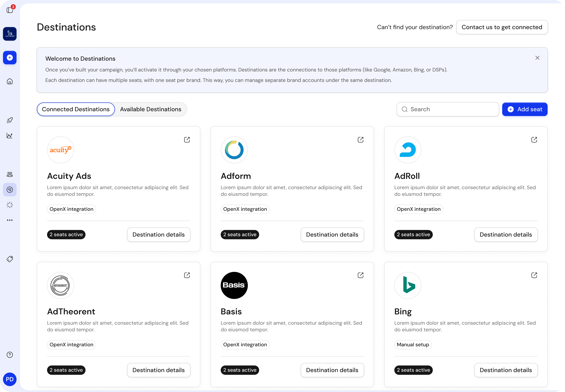This screenshot has height=392, width=565.
Task: Open Acuity Ads external link icon
Action: click(187, 140)
